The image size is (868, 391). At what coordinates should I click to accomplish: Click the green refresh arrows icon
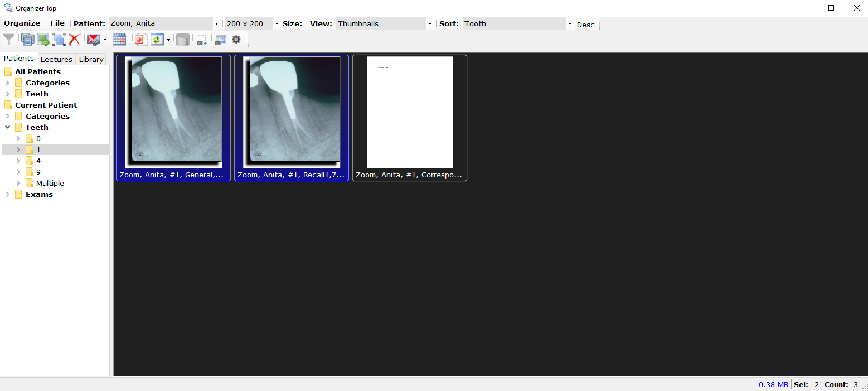click(x=157, y=40)
